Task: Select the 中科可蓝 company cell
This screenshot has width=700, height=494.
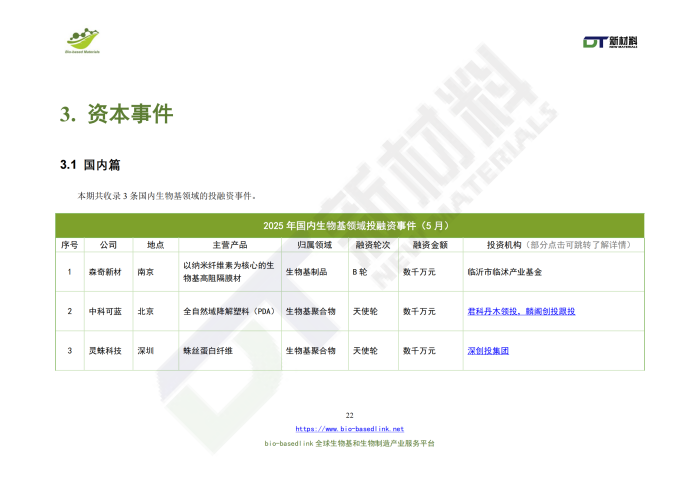Action: (104, 312)
